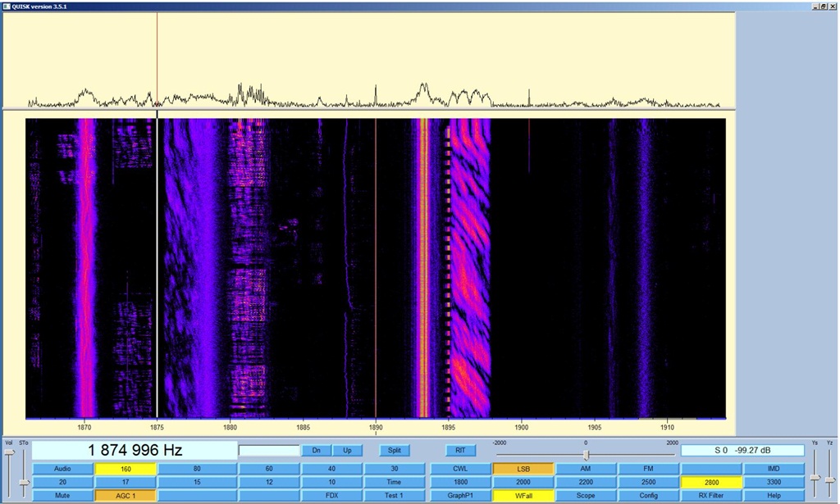The image size is (840, 504).
Task: Select IMD mode
Action: [774, 469]
